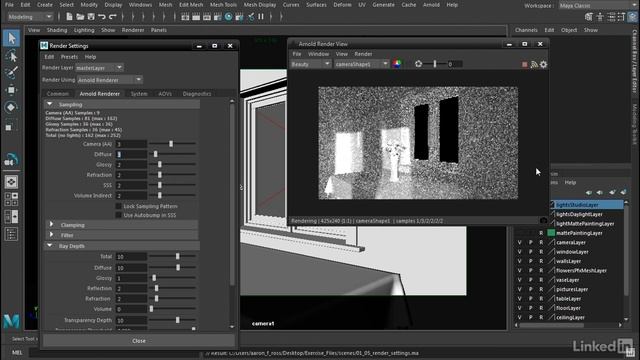Image resolution: width=640 pixels, height=360 pixels.
Task: Click the exposure icon in Arnold Render View
Action: coord(418,64)
